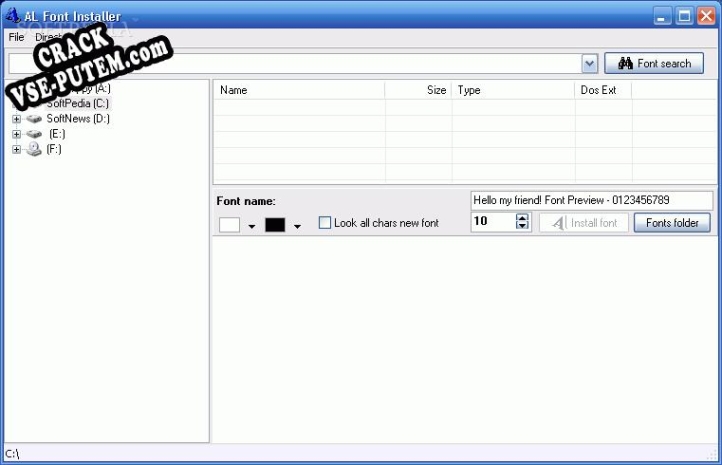This screenshot has height=465, width=722.
Task: Open the path combo box dropdown arrow
Action: pos(589,64)
